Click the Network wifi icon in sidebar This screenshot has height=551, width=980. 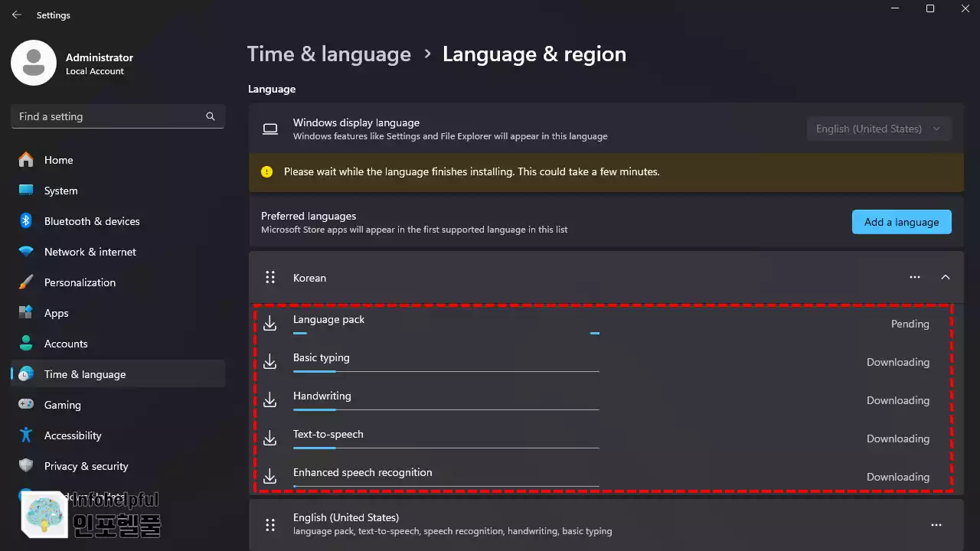(x=26, y=252)
